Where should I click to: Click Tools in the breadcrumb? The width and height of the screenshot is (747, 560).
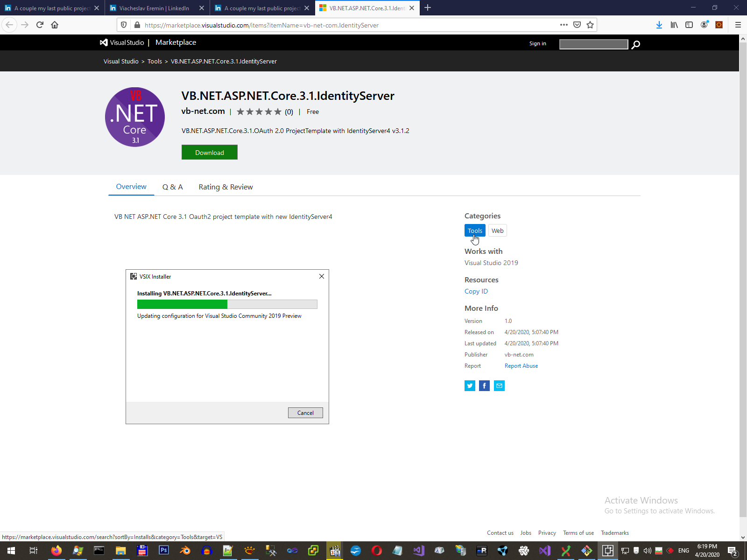click(155, 61)
